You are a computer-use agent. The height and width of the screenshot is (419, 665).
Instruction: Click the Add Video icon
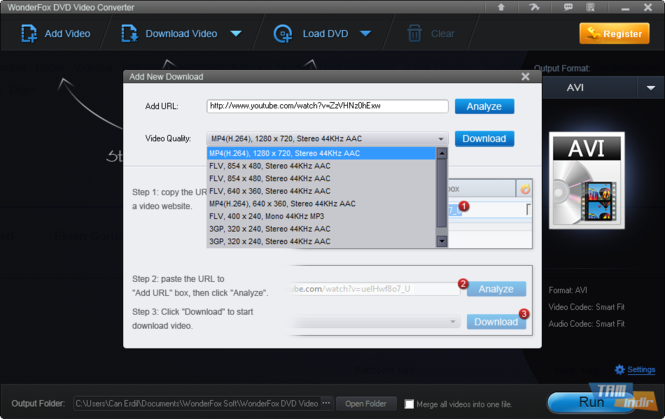pyautogui.click(x=29, y=34)
